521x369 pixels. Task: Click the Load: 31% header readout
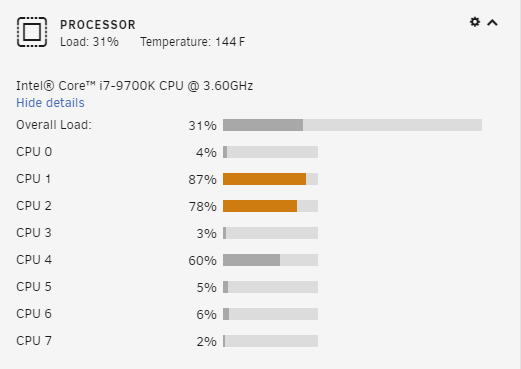point(89,42)
